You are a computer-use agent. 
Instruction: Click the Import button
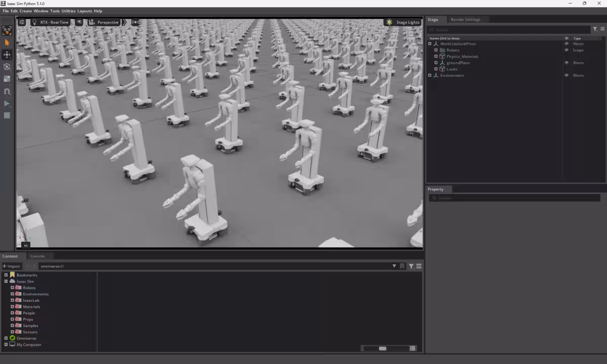(x=11, y=266)
